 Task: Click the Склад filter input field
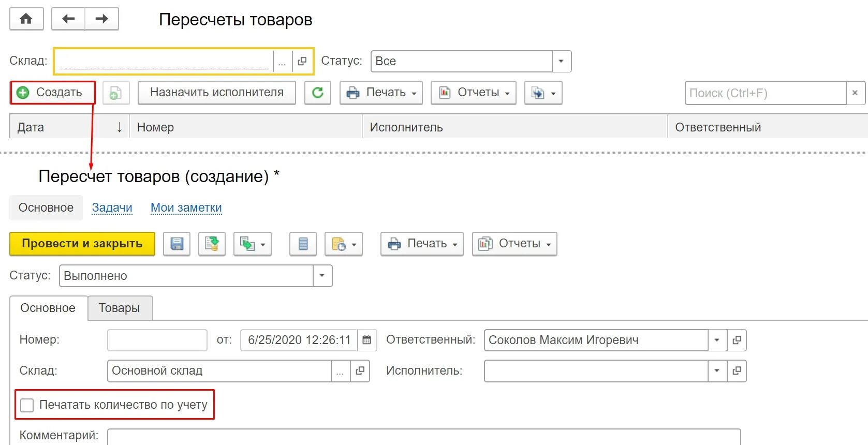pyautogui.click(x=164, y=62)
